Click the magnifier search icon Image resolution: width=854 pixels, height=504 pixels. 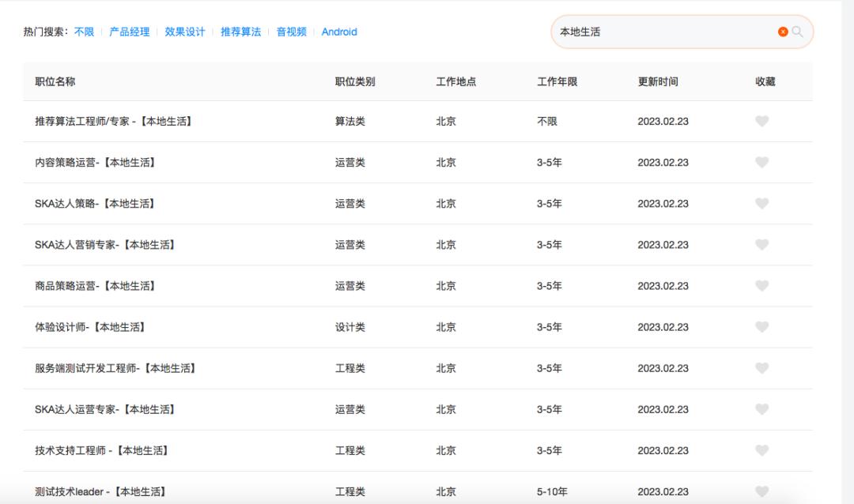point(798,32)
